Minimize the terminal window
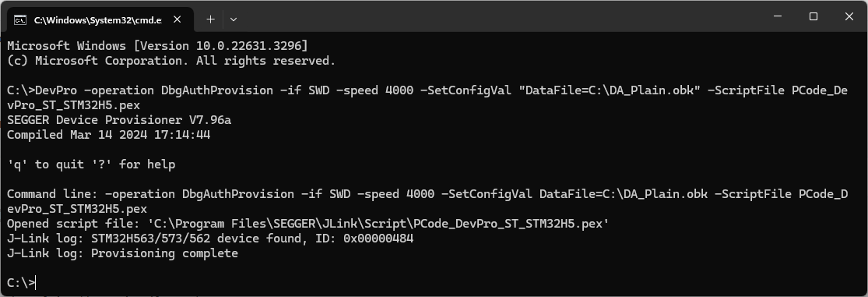 (778, 16)
